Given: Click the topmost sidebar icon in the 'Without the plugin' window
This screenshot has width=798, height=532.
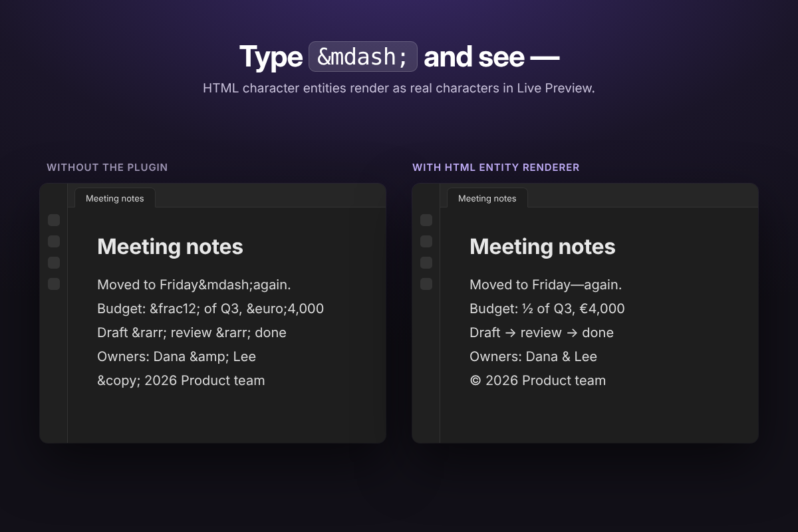Looking at the screenshot, I should point(54,220).
